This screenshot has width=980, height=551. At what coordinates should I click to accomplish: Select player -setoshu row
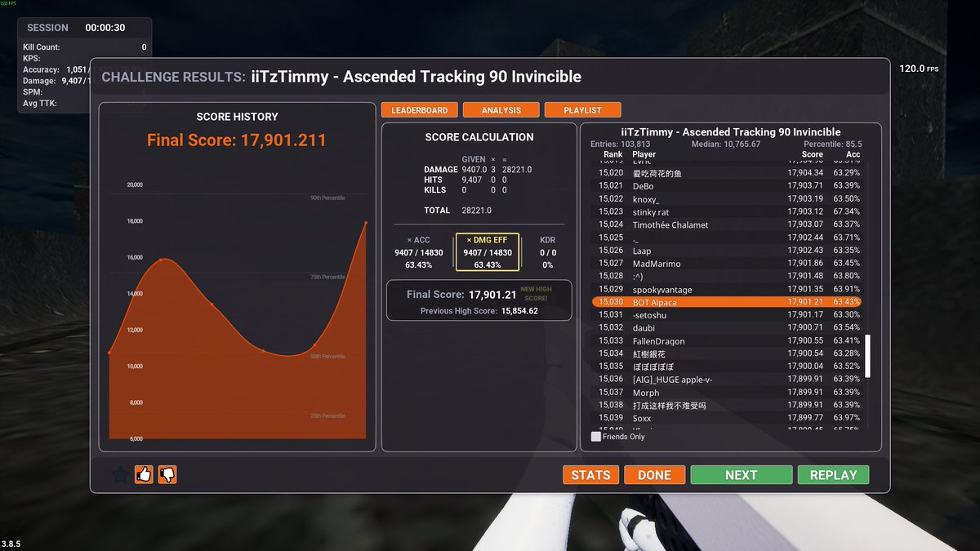[x=727, y=315]
